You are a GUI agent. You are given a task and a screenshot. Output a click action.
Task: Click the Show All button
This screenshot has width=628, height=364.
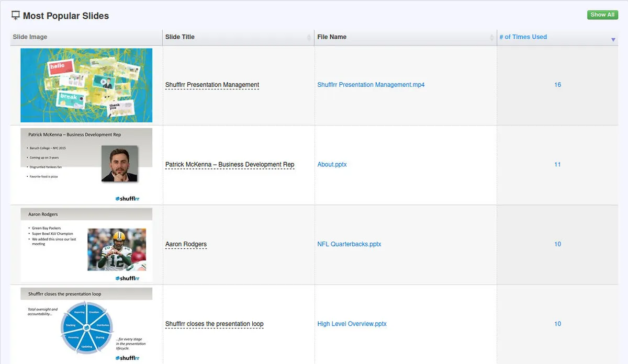click(602, 15)
